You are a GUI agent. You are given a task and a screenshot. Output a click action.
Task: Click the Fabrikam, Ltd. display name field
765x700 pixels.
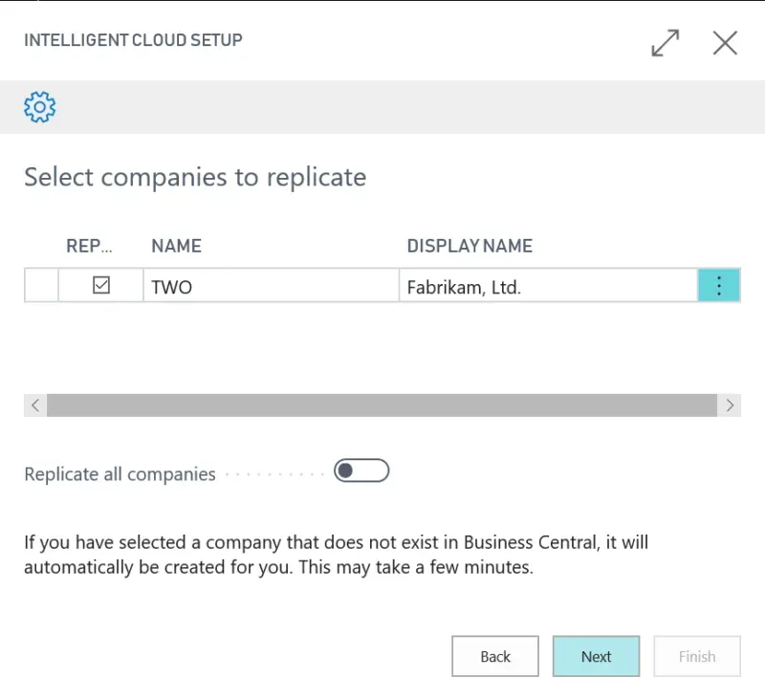pos(547,287)
